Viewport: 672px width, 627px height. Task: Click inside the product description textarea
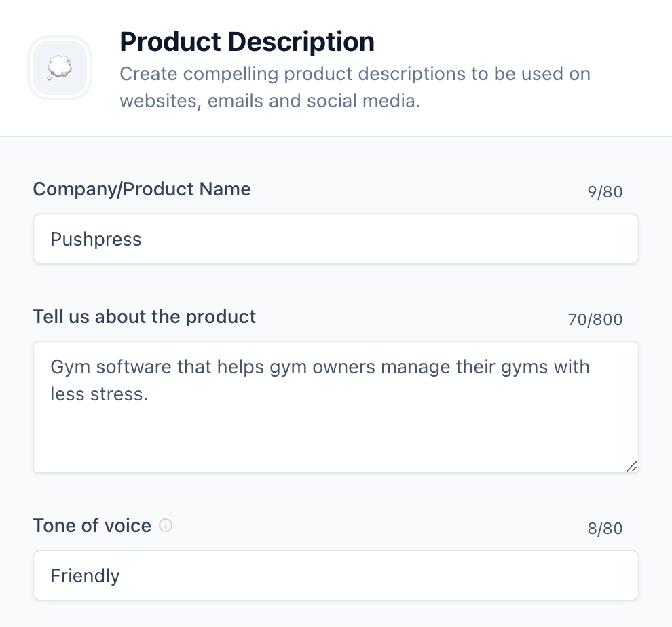coord(336,407)
